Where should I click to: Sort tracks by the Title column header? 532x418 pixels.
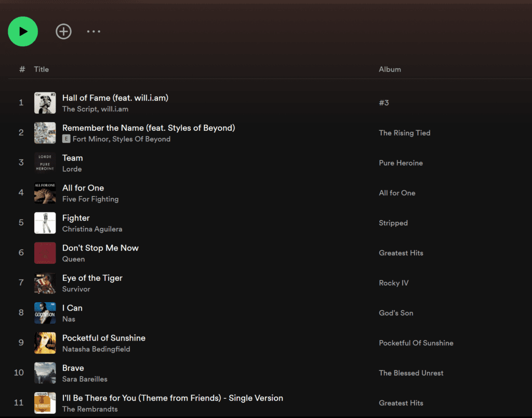41,69
